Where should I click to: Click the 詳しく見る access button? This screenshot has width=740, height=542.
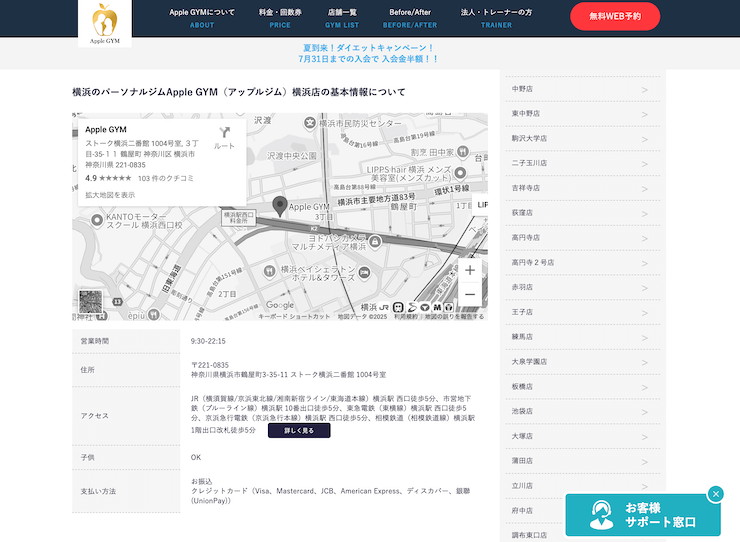[299, 431]
